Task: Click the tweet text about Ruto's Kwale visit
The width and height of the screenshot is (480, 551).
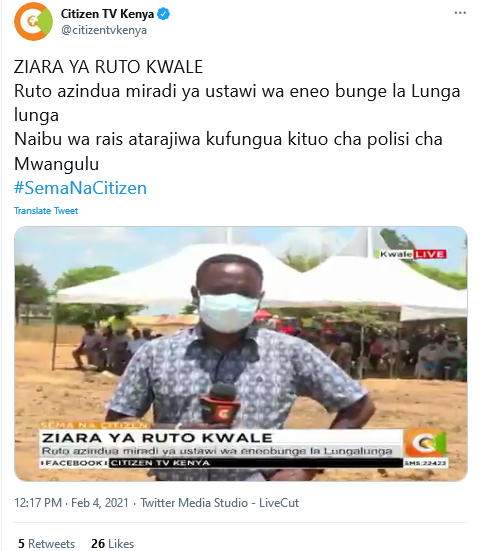Action: pos(237,115)
